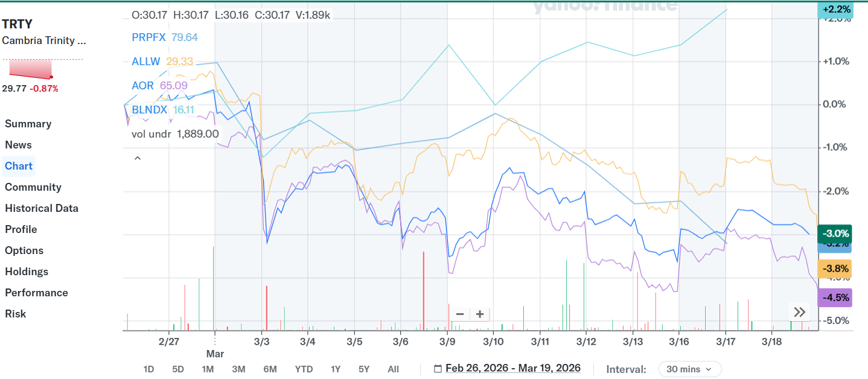This screenshot has width=868, height=379.
Task: Click the TRTY ticker symbol heading
Action: click(x=18, y=24)
